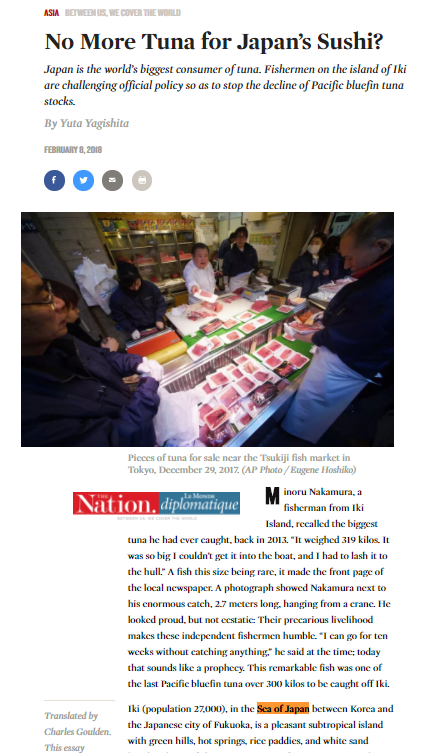Open the Tsukiji tuna market photo
Image resolution: width=443 pixels, height=753 pixels.
pyautogui.click(x=208, y=329)
